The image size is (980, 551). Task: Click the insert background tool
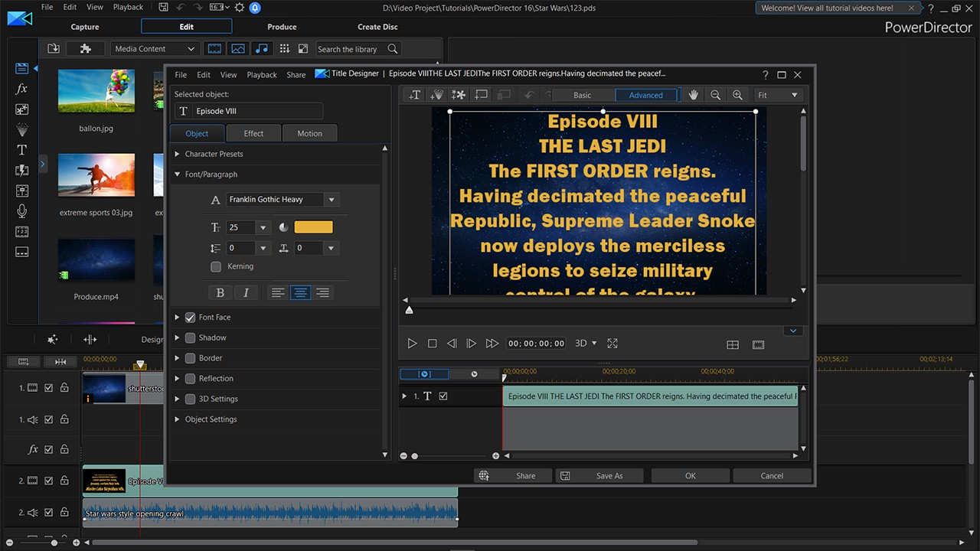point(481,95)
